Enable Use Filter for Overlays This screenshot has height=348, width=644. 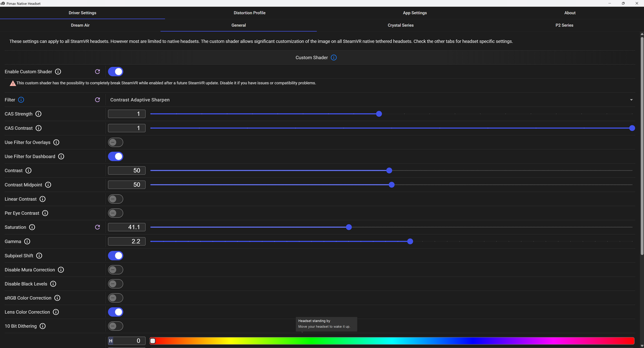(x=116, y=142)
